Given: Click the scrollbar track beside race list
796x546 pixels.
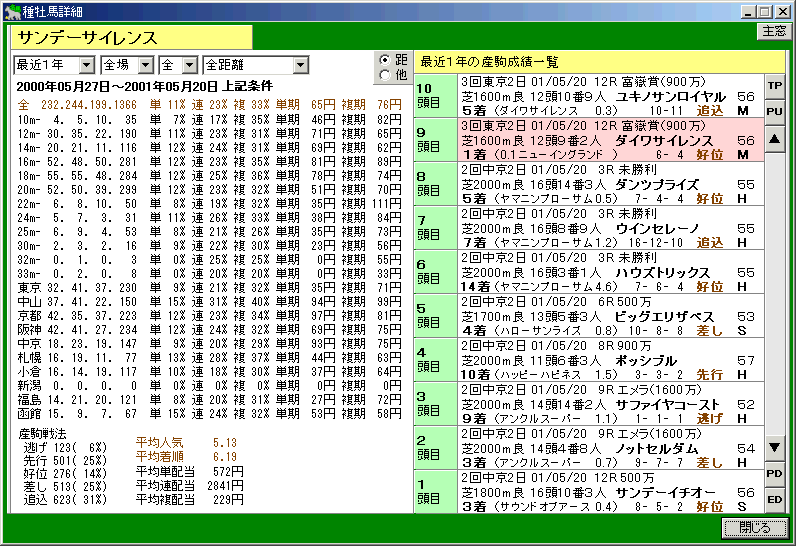Looking at the screenshot, I should [x=774, y=293].
